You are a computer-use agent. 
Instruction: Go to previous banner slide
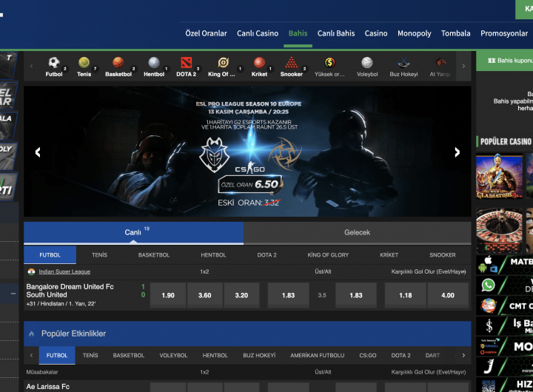tap(38, 152)
